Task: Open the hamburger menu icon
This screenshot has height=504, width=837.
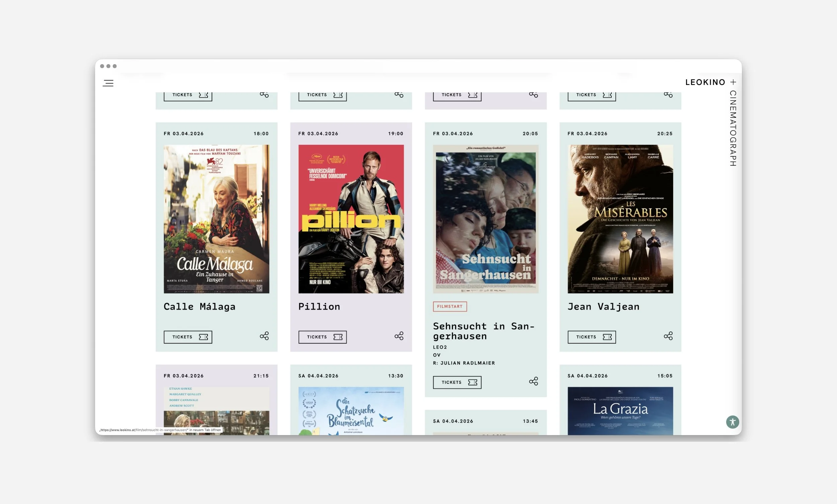Action: (x=108, y=83)
